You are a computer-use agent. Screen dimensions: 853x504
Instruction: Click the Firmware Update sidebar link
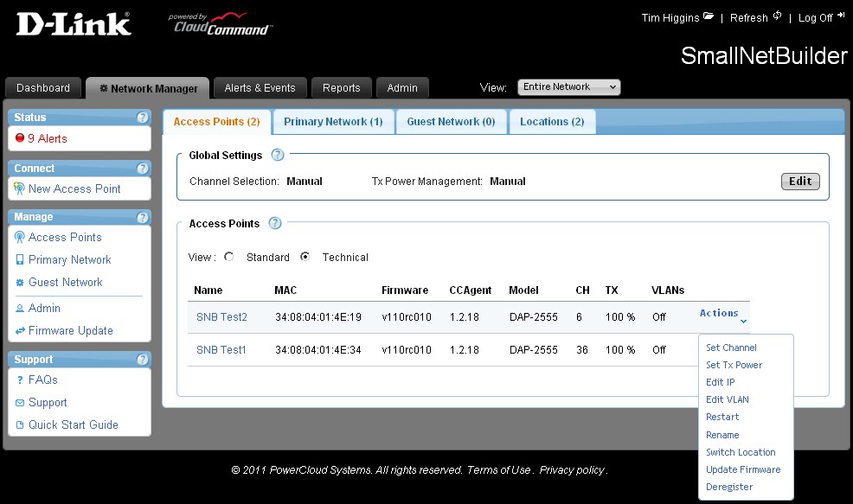[71, 331]
